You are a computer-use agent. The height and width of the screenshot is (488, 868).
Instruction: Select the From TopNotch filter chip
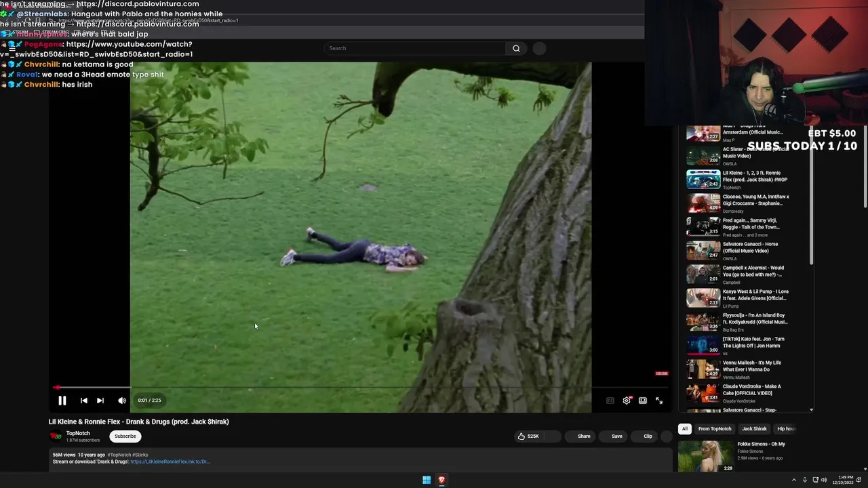coord(715,428)
